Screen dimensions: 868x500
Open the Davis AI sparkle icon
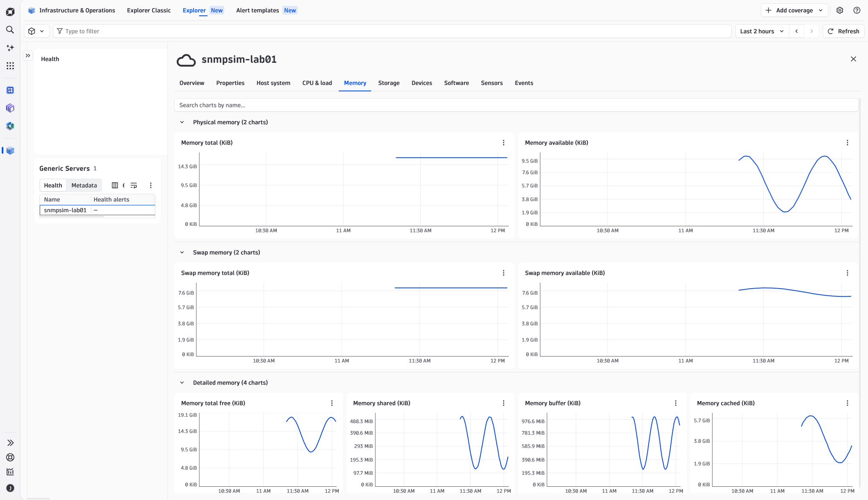[10, 48]
